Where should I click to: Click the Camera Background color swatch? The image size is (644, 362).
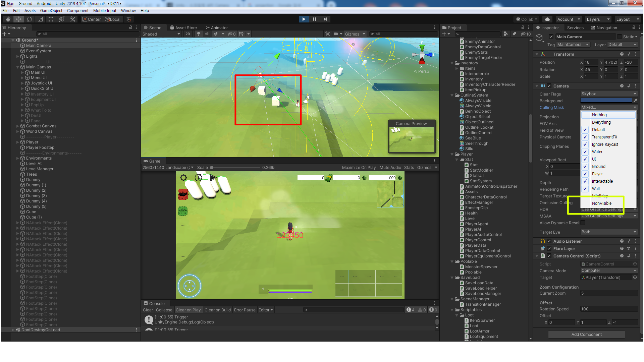(606, 101)
